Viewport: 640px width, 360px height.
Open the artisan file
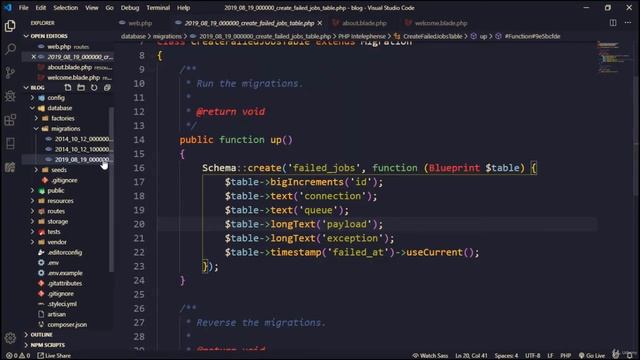pyautogui.click(x=56, y=314)
